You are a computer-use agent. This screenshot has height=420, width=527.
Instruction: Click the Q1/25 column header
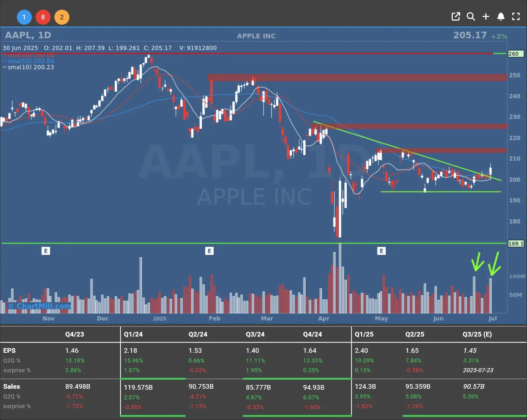click(364, 334)
